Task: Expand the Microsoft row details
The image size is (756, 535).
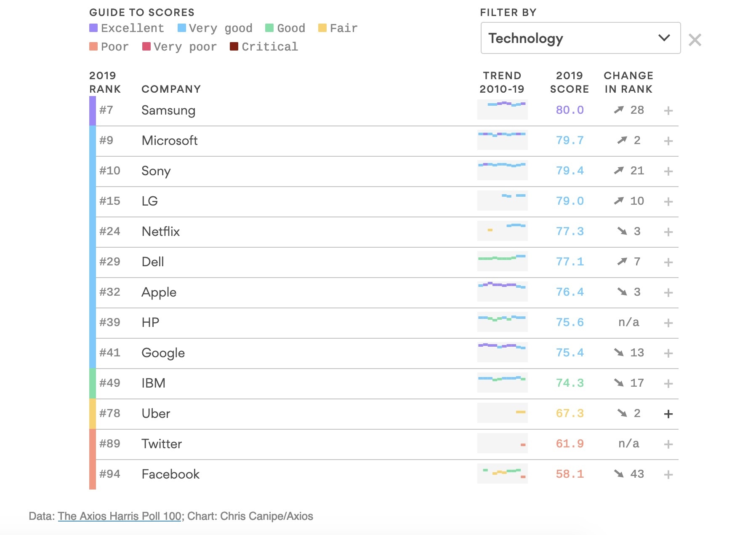Action: pos(668,141)
